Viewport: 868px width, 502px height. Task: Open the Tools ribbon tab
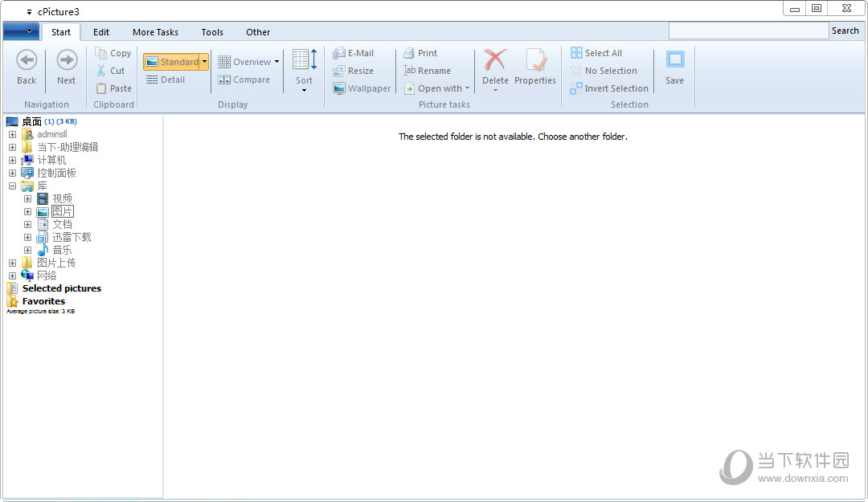pos(212,32)
